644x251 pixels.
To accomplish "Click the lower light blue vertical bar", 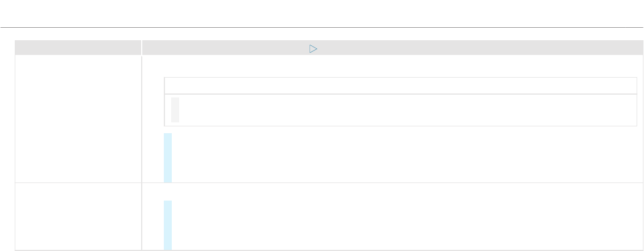I will click(x=168, y=225).
